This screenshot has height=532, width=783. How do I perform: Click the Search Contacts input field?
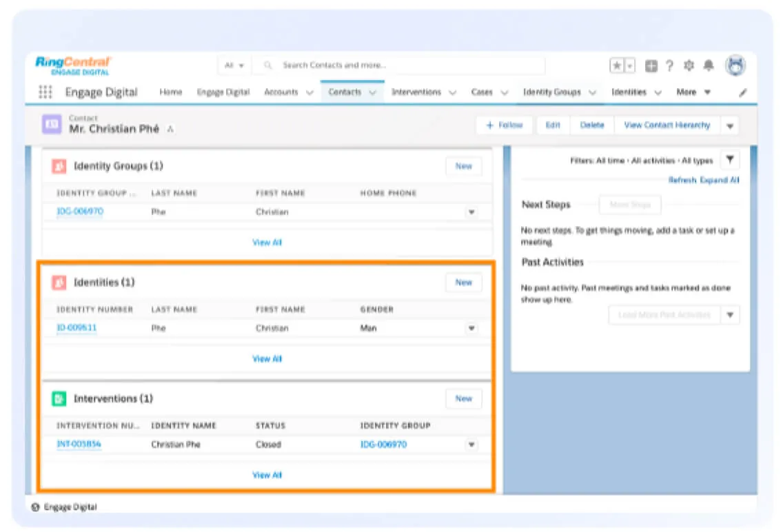point(407,65)
